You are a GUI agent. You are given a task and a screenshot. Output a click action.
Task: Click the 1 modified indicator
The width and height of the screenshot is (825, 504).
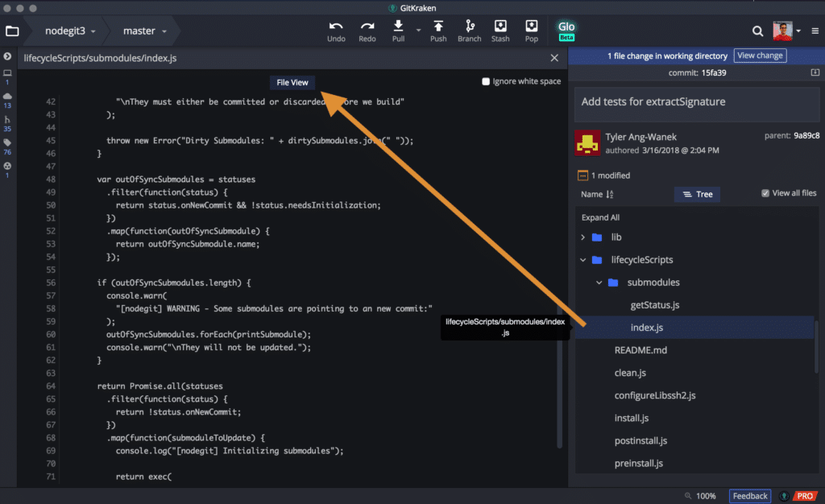pos(603,176)
